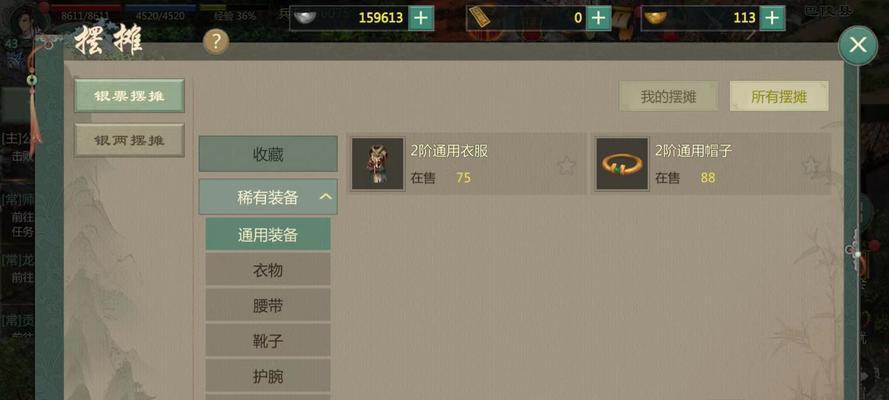This screenshot has height=400, width=889.
Task: Click the question mark help icon
Action: (x=215, y=42)
